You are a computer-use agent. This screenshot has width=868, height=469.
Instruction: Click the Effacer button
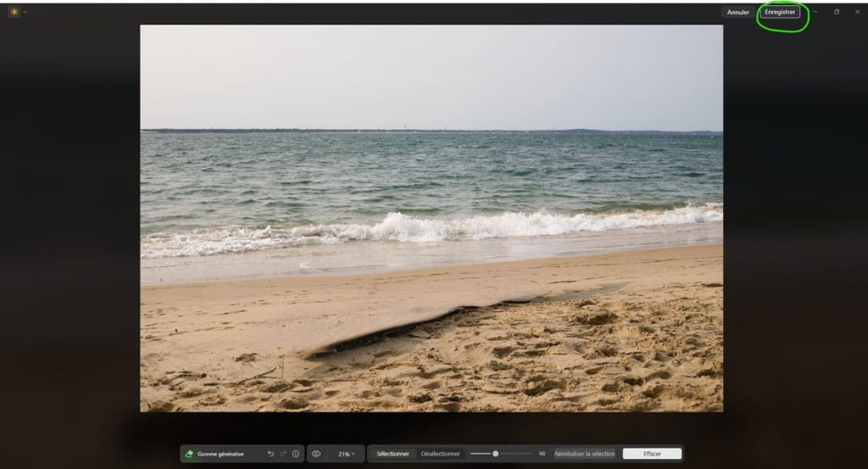click(x=652, y=454)
